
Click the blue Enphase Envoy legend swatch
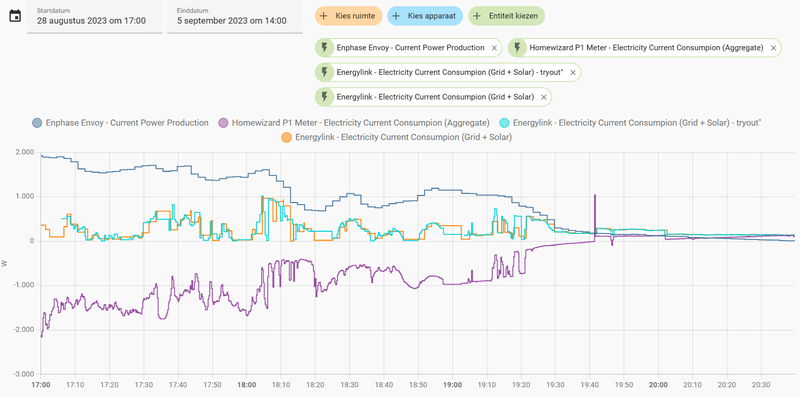(37, 123)
